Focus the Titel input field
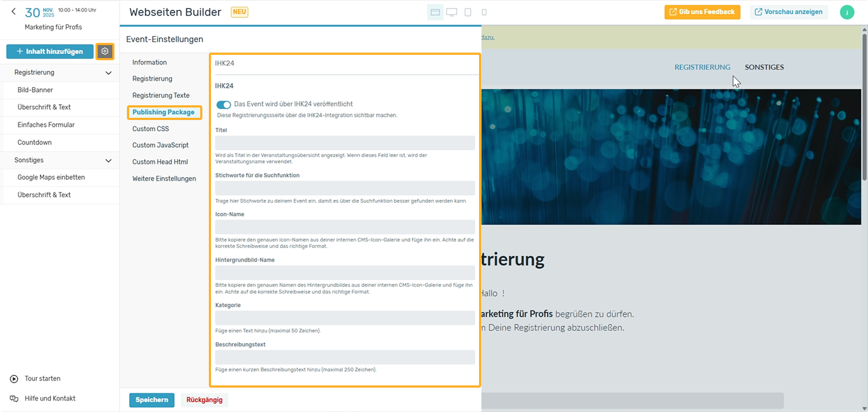 pyautogui.click(x=345, y=143)
